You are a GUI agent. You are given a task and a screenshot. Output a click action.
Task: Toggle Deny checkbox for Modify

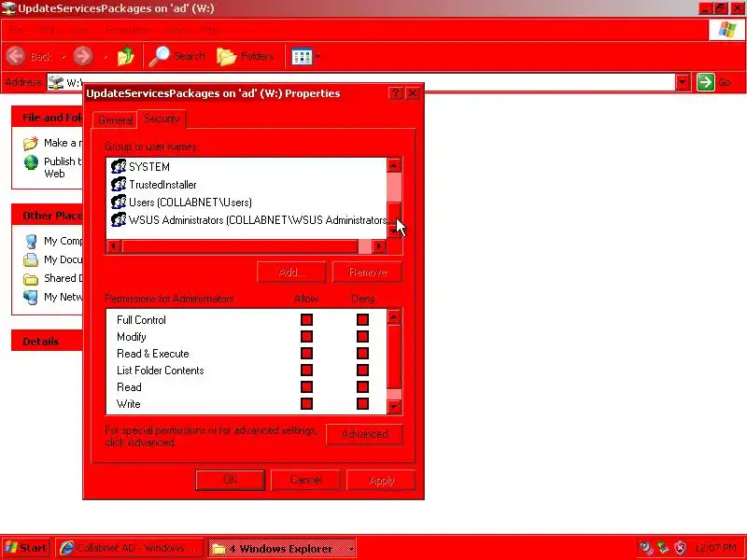coord(362,337)
